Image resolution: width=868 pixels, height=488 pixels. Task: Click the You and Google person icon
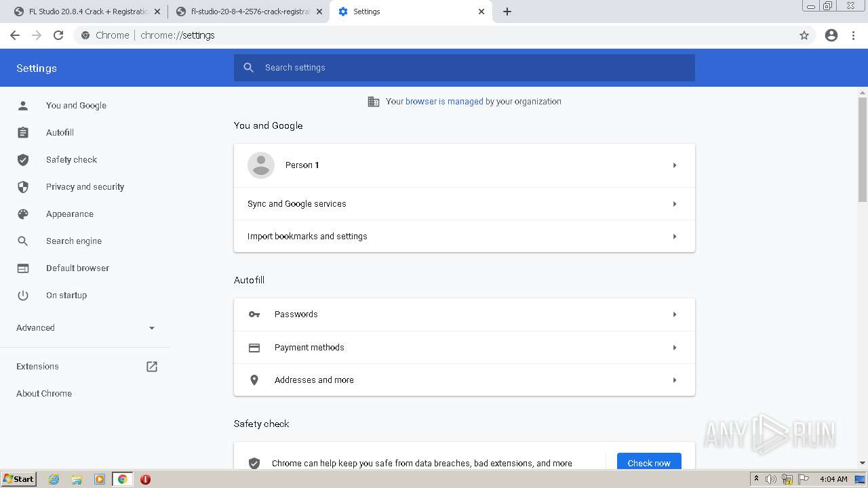click(23, 105)
